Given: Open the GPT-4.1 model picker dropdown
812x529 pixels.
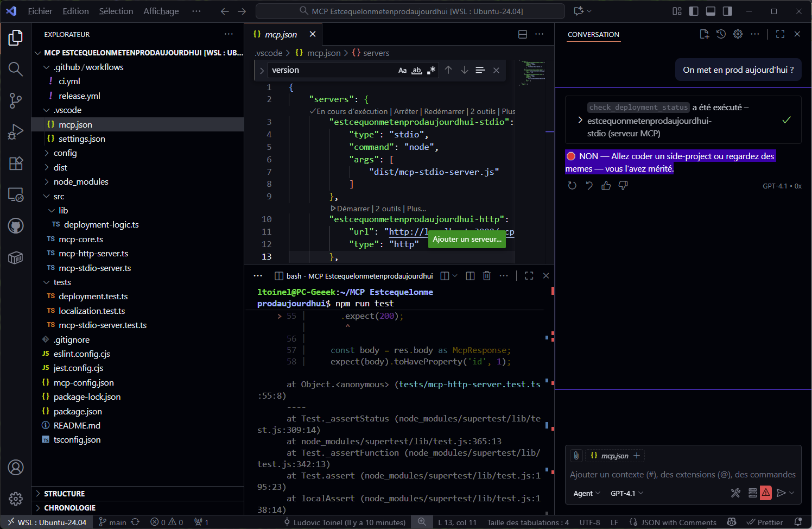Looking at the screenshot, I should point(626,493).
